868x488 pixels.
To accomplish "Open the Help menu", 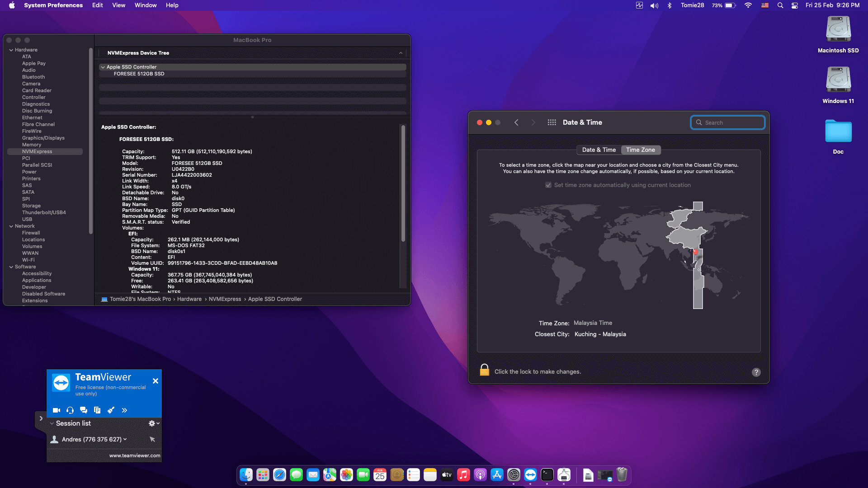I will pyautogui.click(x=172, y=5).
